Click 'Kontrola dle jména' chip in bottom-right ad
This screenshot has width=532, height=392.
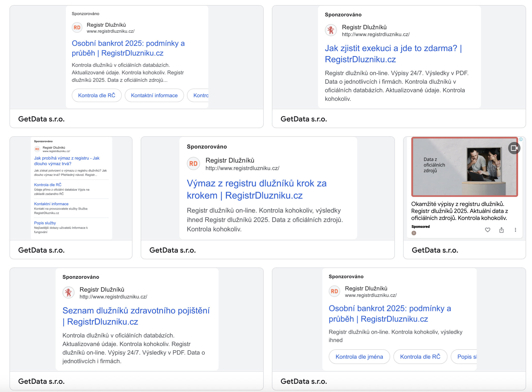click(359, 357)
